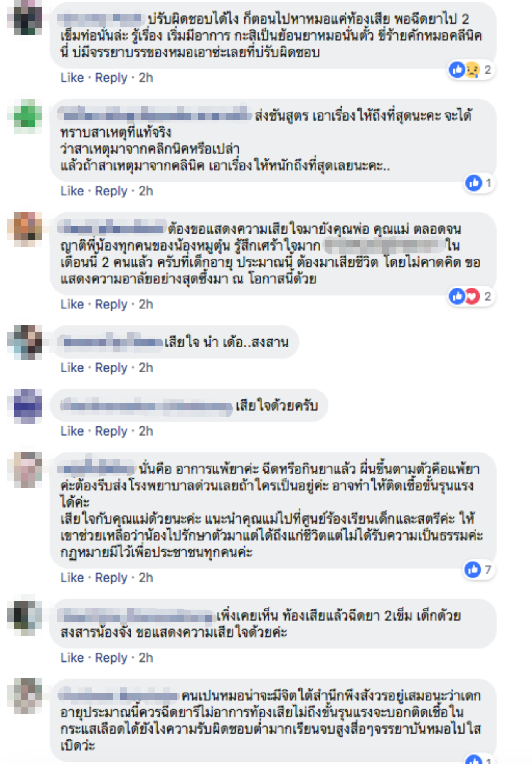Open the single like reaction on second comment
This screenshot has width=532, height=764.
(x=480, y=183)
